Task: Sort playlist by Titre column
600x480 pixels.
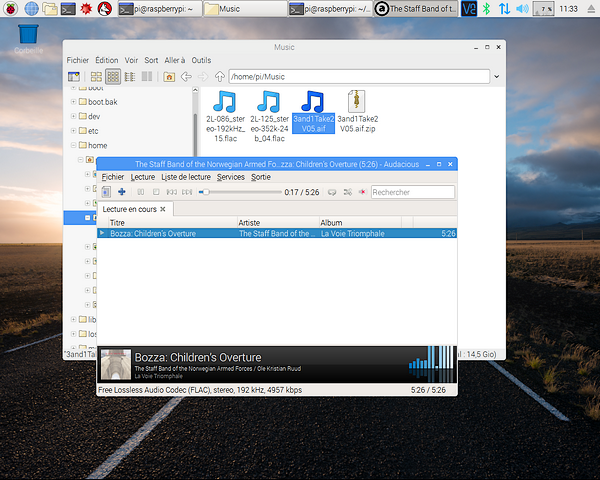Action: click(x=173, y=223)
